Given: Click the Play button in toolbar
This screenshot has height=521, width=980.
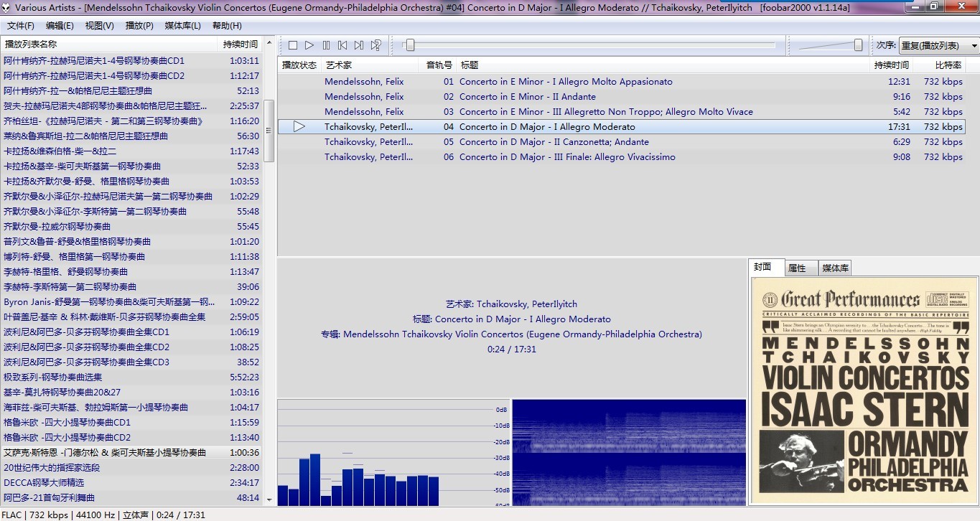Looking at the screenshot, I should pos(309,45).
